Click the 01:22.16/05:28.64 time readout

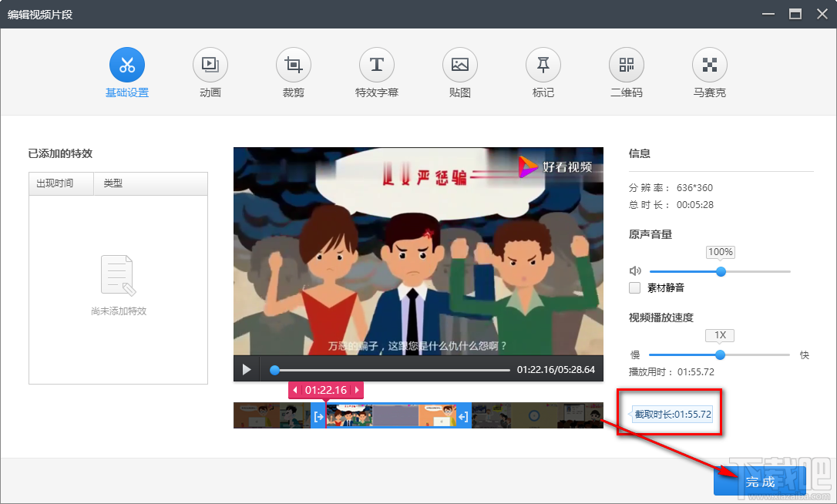(x=556, y=369)
